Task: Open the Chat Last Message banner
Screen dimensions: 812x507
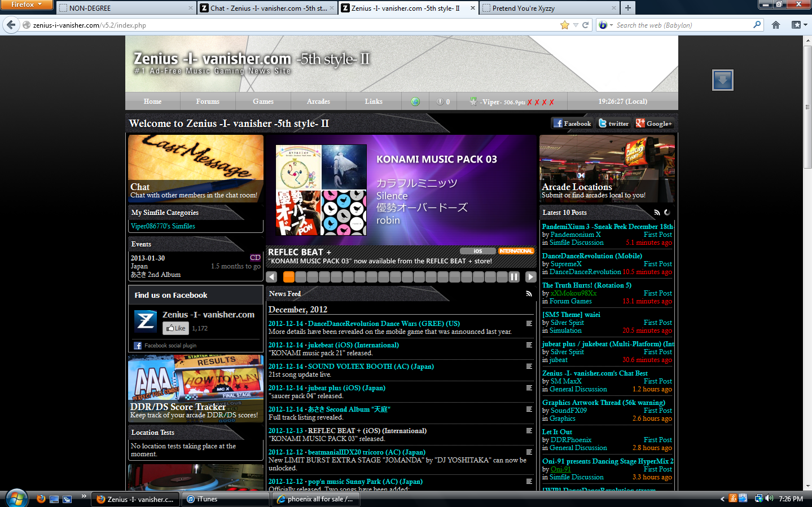Action: 196,168
